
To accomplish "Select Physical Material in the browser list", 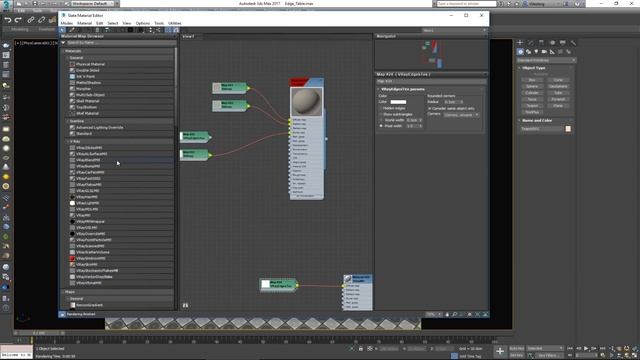I will point(91,64).
